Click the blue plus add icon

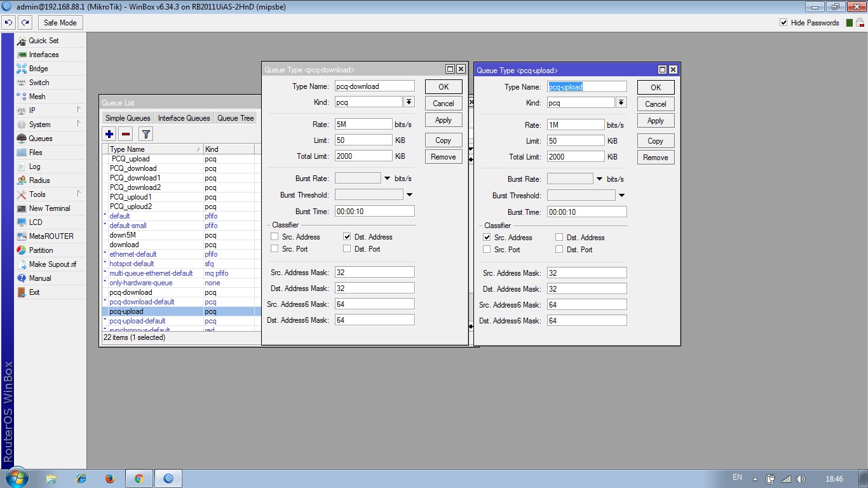[x=109, y=134]
